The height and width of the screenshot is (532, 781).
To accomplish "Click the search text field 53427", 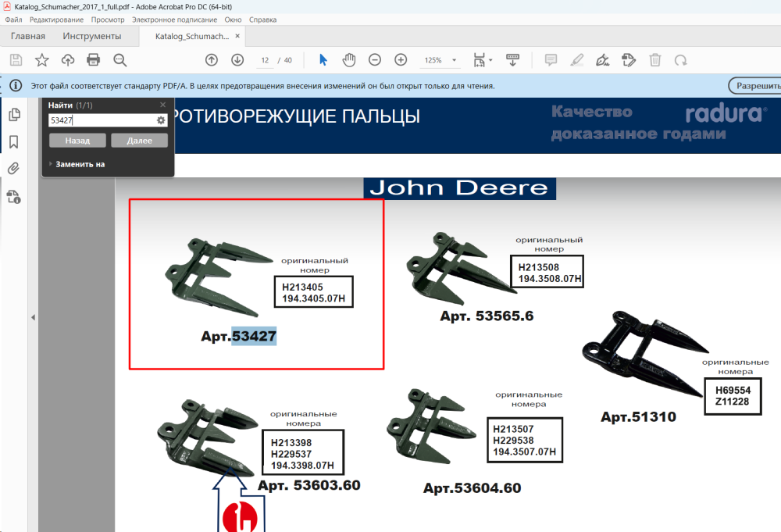I will click(x=102, y=120).
